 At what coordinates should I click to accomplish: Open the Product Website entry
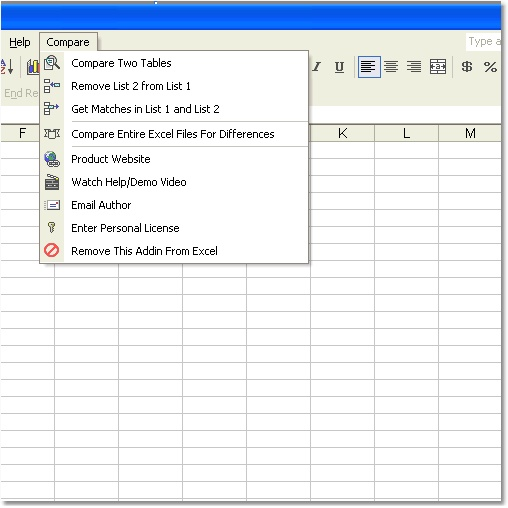174,159
